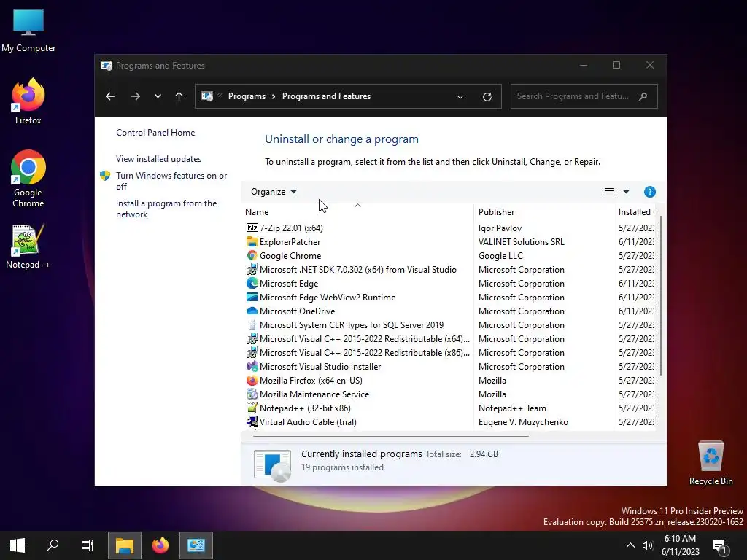Click the Microsoft .NET SDK installer icon
747x560 pixels.
click(x=252, y=269)
